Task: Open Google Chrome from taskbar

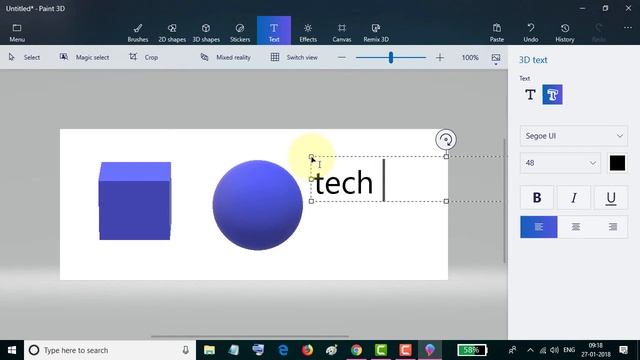Action: [x=356, y=350]
